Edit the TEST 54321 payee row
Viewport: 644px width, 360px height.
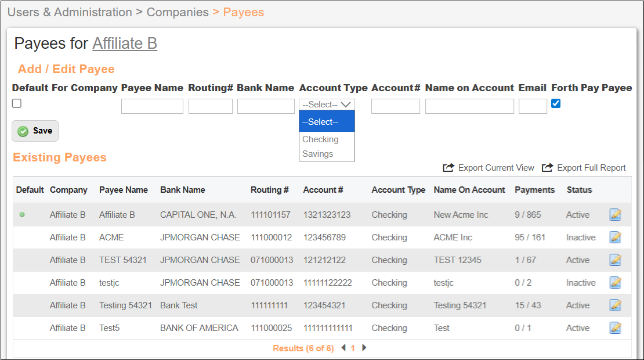click(x=615, y=260)
